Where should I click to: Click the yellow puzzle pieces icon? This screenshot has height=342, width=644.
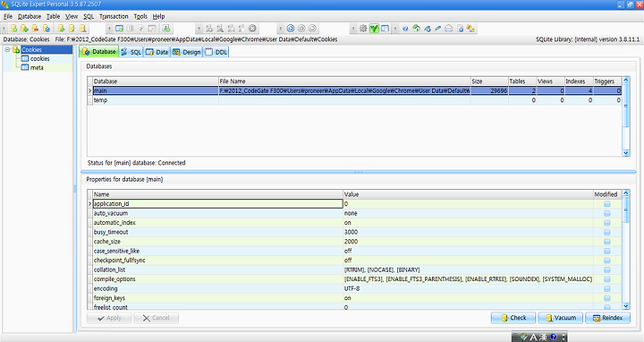point(470,29)
